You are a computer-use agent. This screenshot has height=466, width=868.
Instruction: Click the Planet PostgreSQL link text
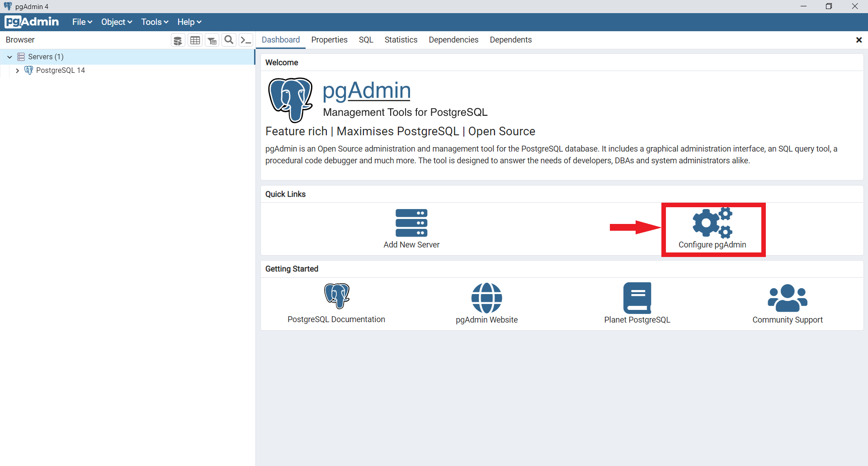[637, 320]
